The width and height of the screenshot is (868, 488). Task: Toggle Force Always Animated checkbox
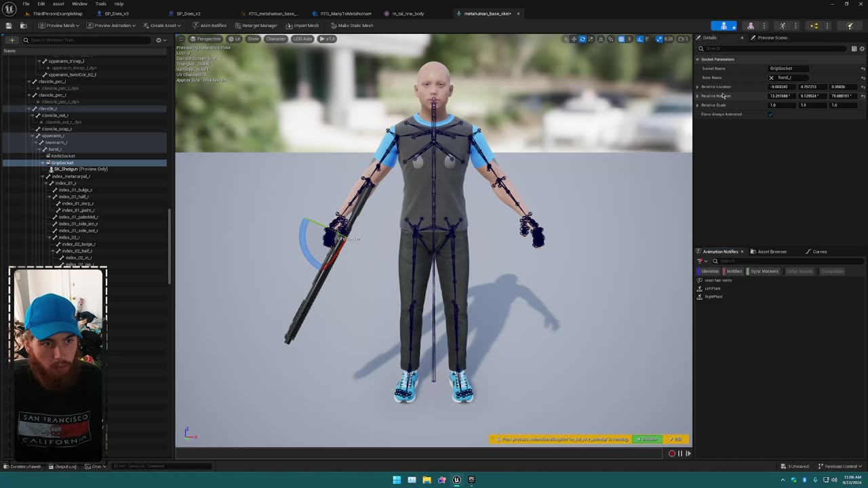pyautogui.click(x=770, y=115)
